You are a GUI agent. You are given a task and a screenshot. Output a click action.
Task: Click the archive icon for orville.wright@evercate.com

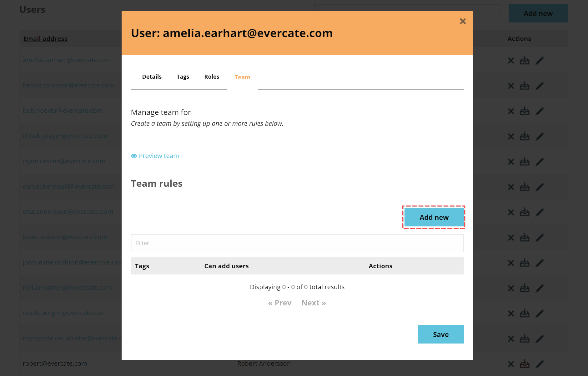(525, 313)
